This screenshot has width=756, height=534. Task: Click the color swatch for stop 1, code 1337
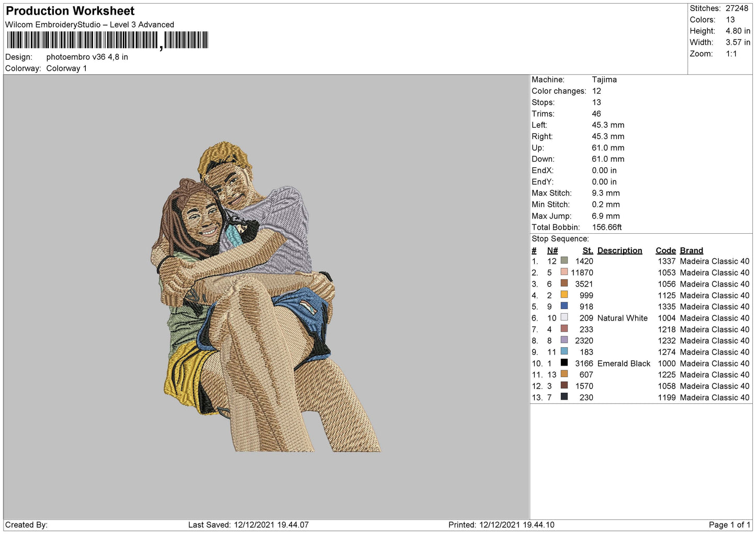(564, 260)
